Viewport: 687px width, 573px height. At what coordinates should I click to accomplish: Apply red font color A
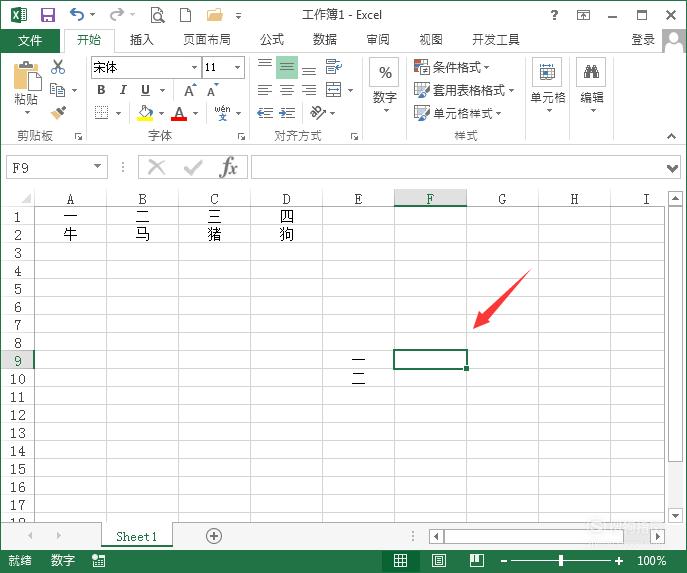pyautogui.click(x=179, y=113)
